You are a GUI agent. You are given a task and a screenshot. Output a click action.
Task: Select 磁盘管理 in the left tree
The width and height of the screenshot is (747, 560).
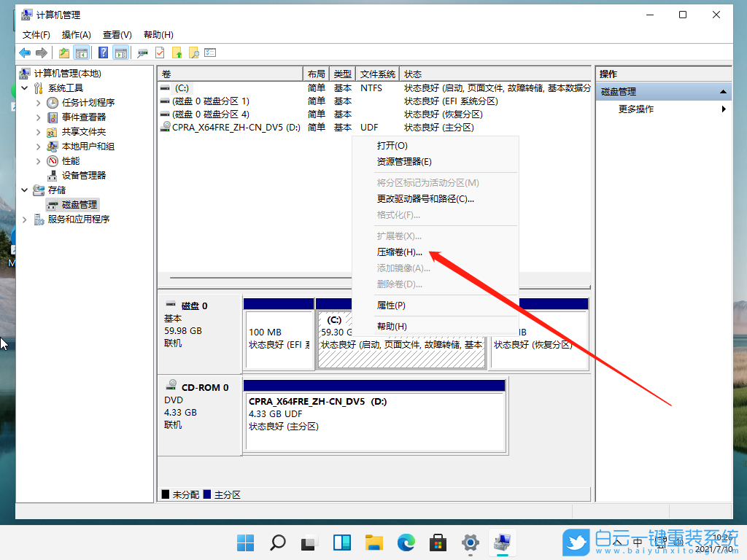[x=74, y=204]
